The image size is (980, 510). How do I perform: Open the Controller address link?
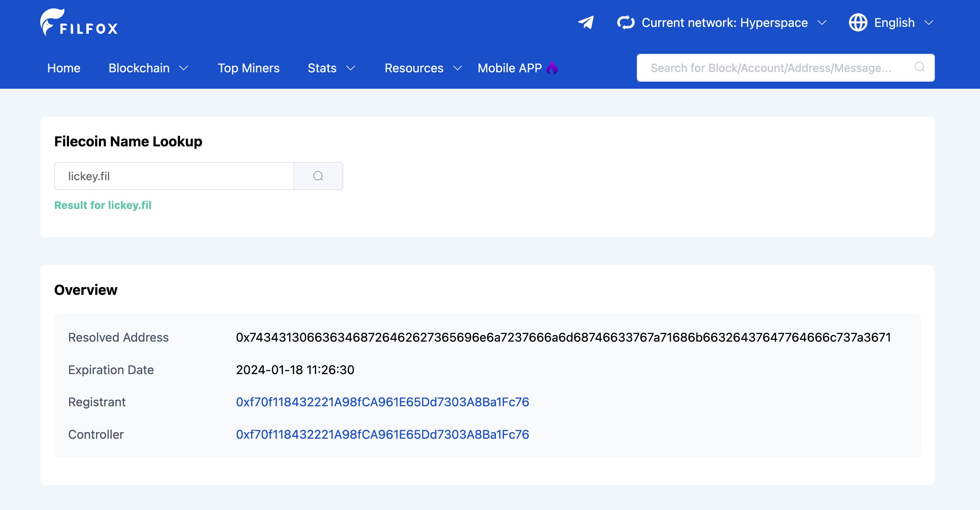pyautogui.click(x=382, y=434)
